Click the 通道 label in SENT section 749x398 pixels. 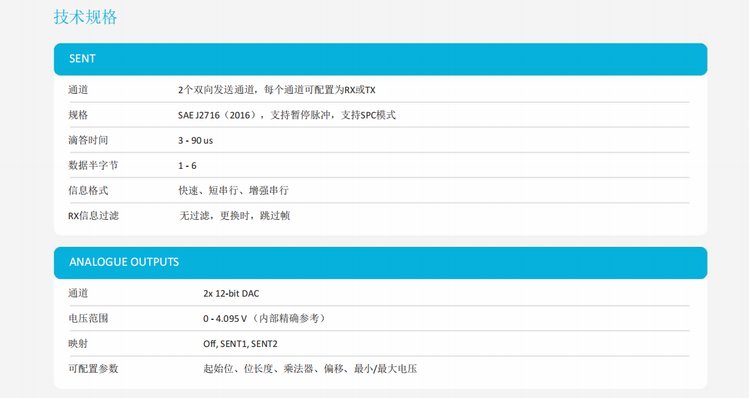pos(78,90)
